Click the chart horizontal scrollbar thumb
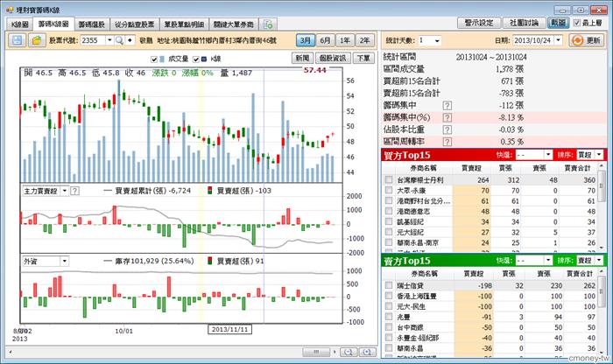Screen dimensions: 613x364 pos(316,353)
